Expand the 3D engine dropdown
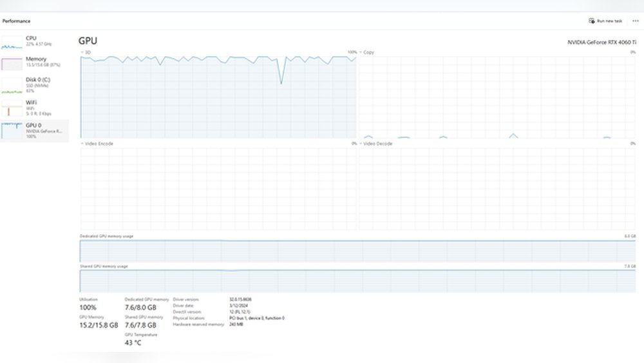The height and width of the screenshot is (363, 644). click(x=82, y=52)
